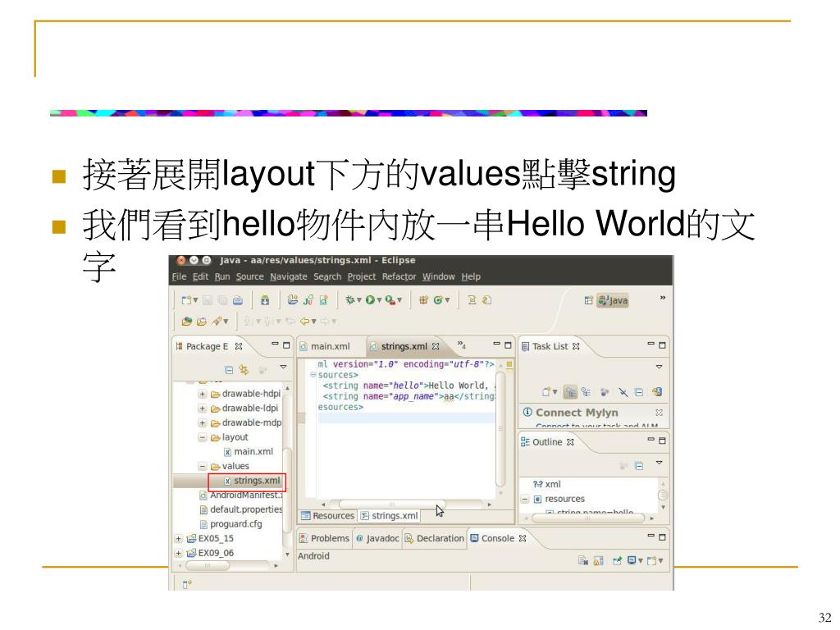The width and height of the screenshot is (840, 630).
Task: Select main.xml in Package Explorer tree
Action: (x=249, y=452)
